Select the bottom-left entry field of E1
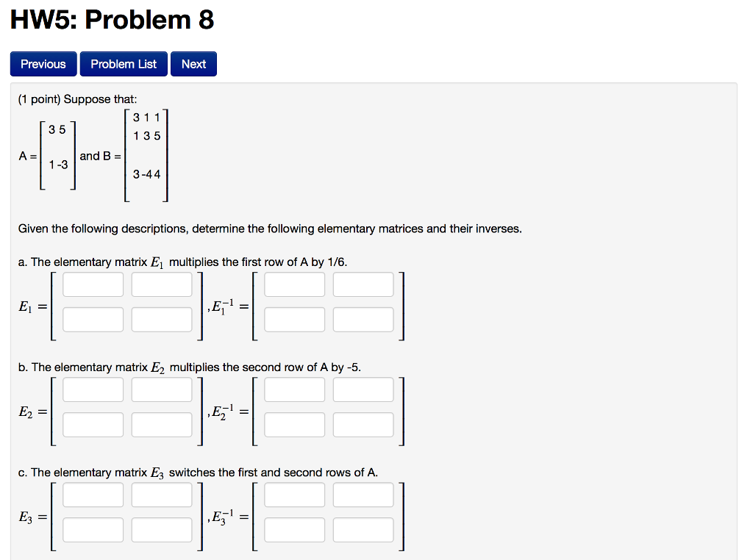This screenshot has width=753, height=560. pyautogui.click(x=93, y=319)
